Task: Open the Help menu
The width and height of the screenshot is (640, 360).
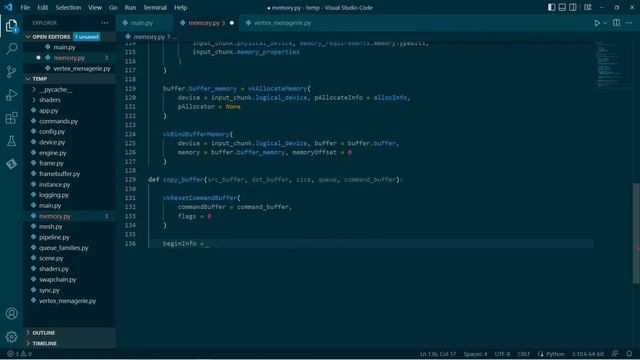Action: pos(180,7)
